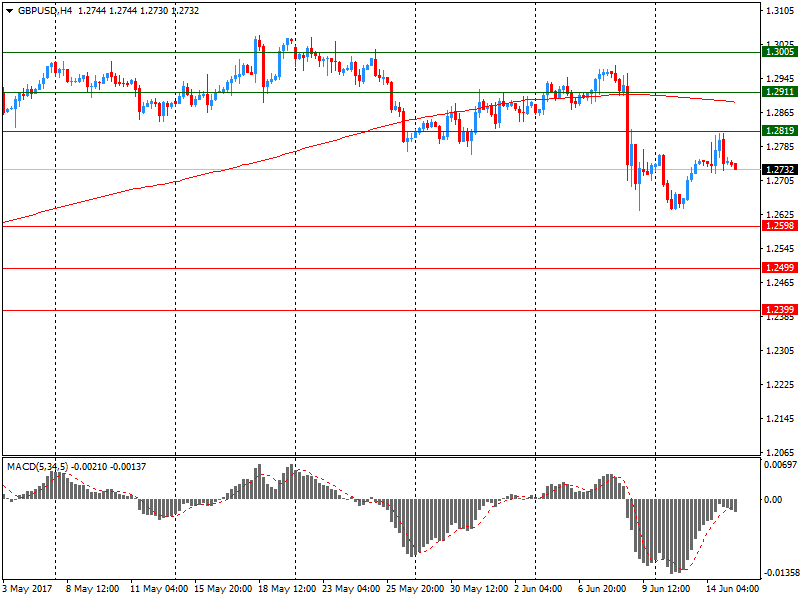Click the 18 May 12:00 time label

pos(287,589)
